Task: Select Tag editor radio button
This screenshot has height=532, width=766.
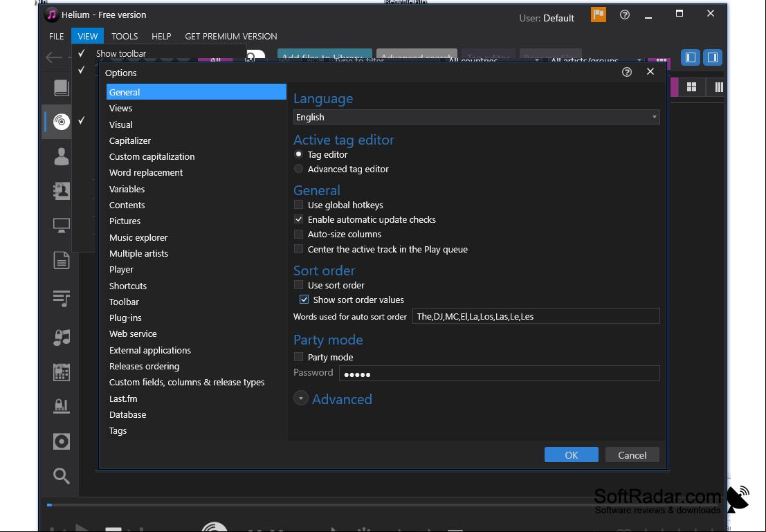Action: pyautogui.click(x=298, y=154)
